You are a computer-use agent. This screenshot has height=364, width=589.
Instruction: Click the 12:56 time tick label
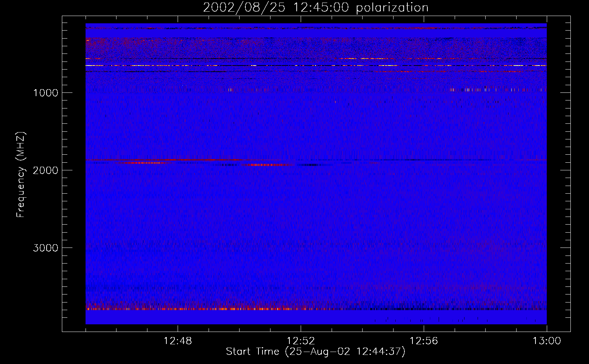click(x=424, y=341)
